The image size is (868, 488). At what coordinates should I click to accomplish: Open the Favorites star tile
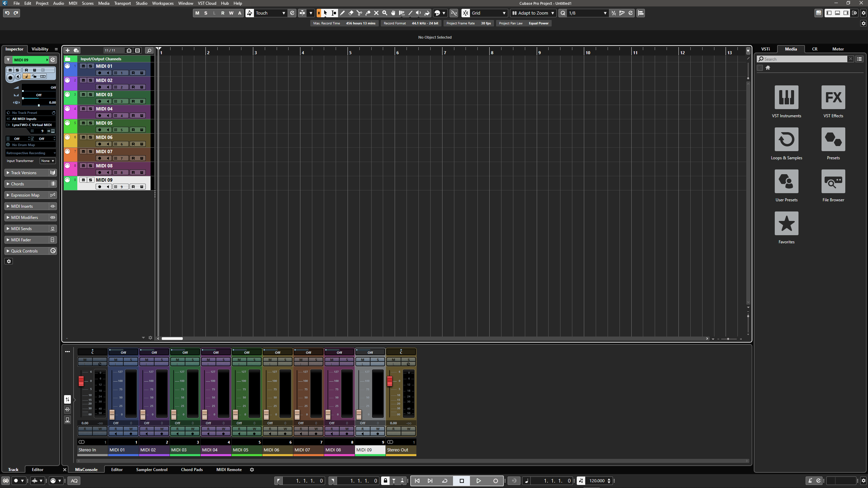786,224
